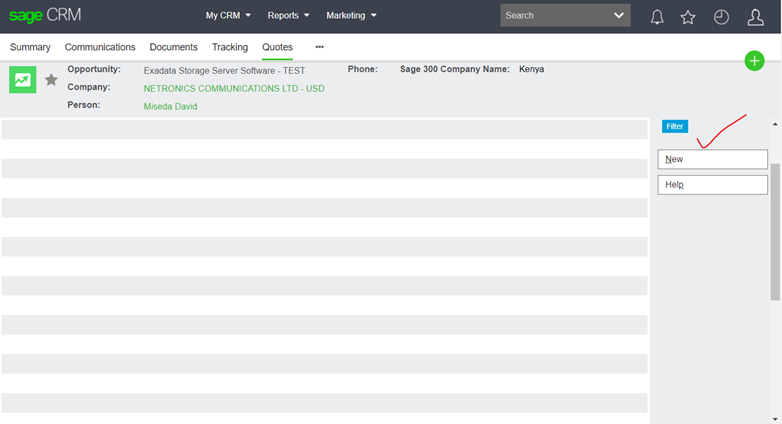The height and width of the screenshot is (424, 782).
Task: Click the vertical scrollbar thumb
Action: pyautogui.click(x=775, y=232)
